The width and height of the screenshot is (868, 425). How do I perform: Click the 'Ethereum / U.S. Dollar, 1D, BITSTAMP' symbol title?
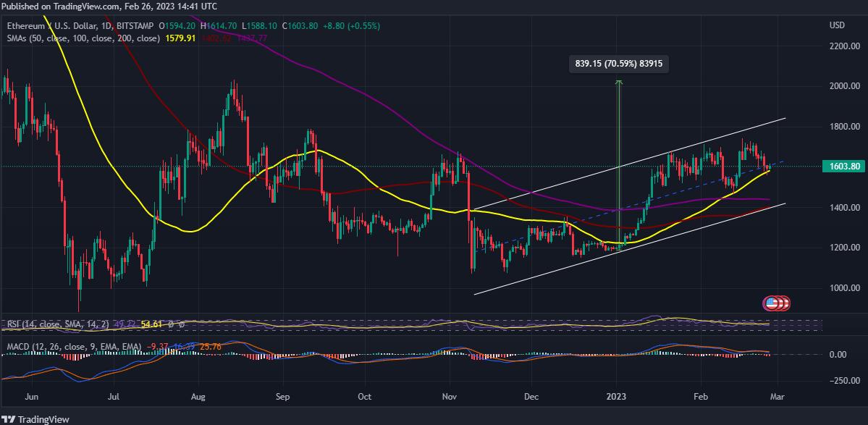(x=81, y=26)
